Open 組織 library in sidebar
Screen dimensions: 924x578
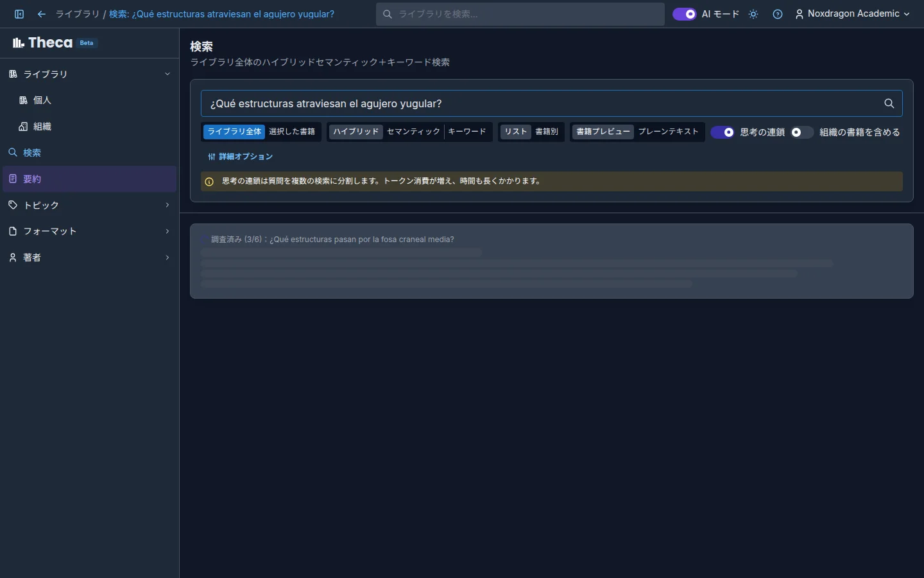[90, 127]
